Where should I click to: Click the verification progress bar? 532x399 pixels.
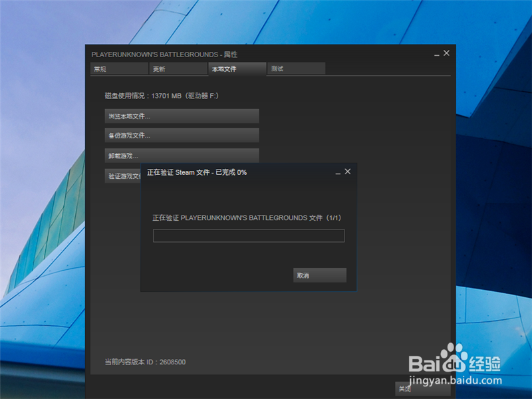point(249,235)
